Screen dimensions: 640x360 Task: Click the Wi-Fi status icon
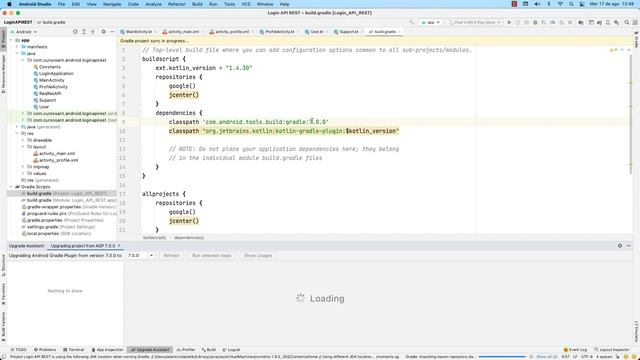pos(560,4)
